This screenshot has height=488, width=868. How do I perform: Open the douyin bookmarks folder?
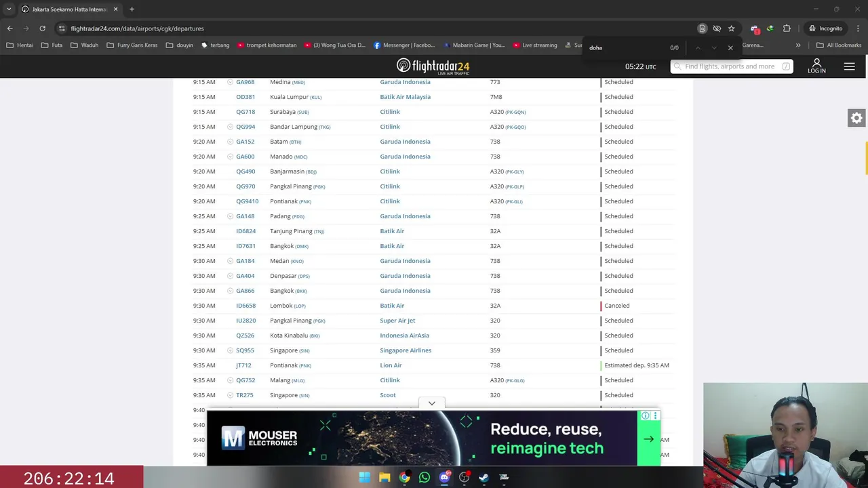click(180, 45)
